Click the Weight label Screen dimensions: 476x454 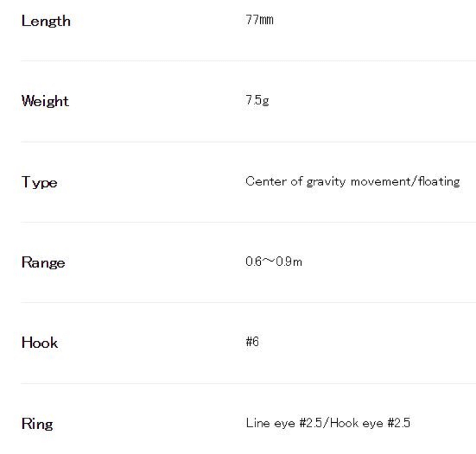coord(45,101)
